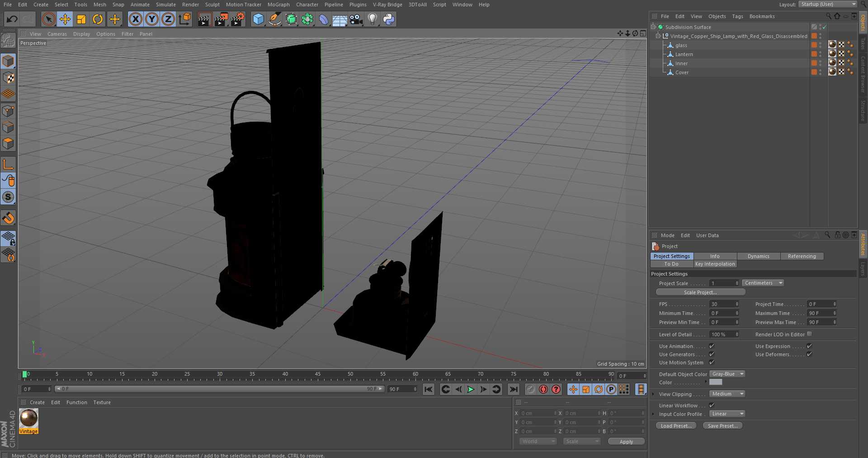Enable Render LOD in Editor checkbox
The height and width of the screenshot is (458, 868).
tap(809, 334)
